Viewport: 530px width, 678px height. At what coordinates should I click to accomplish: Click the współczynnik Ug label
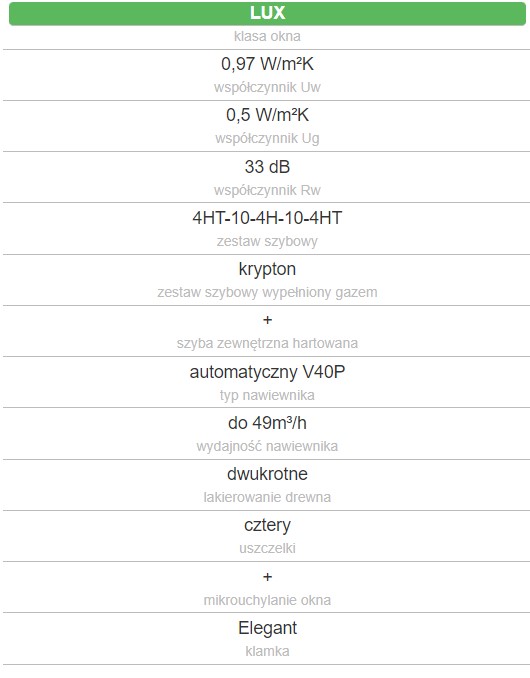[267, 139]
